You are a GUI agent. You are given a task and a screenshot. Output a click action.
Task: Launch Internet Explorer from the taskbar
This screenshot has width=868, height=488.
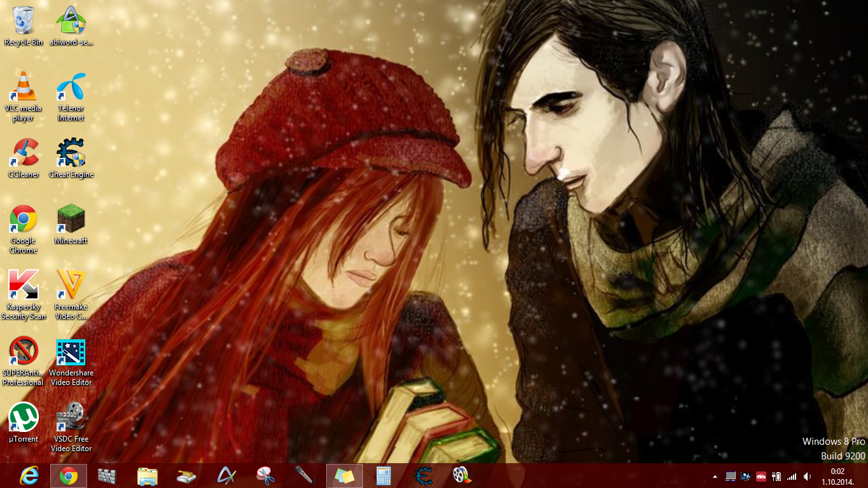pos(29,476)
